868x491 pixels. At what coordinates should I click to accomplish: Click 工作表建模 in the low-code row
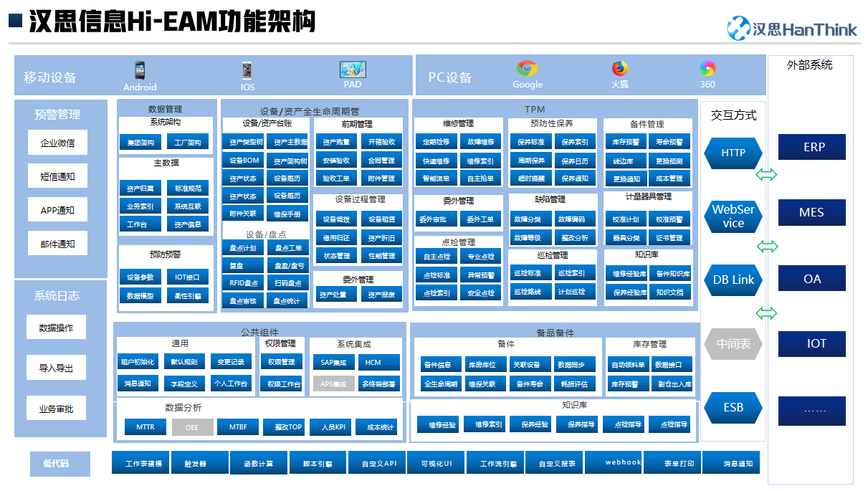pyautogui.click(x=143, y=464)
